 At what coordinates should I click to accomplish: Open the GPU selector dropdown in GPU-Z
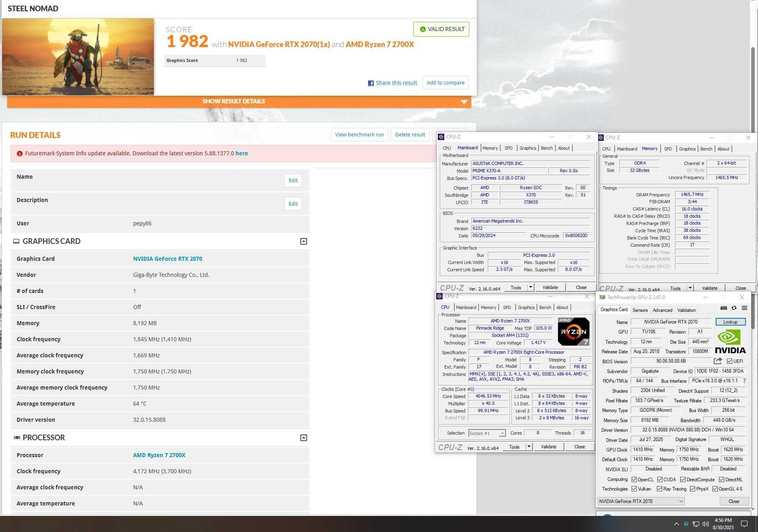point(641,501)
